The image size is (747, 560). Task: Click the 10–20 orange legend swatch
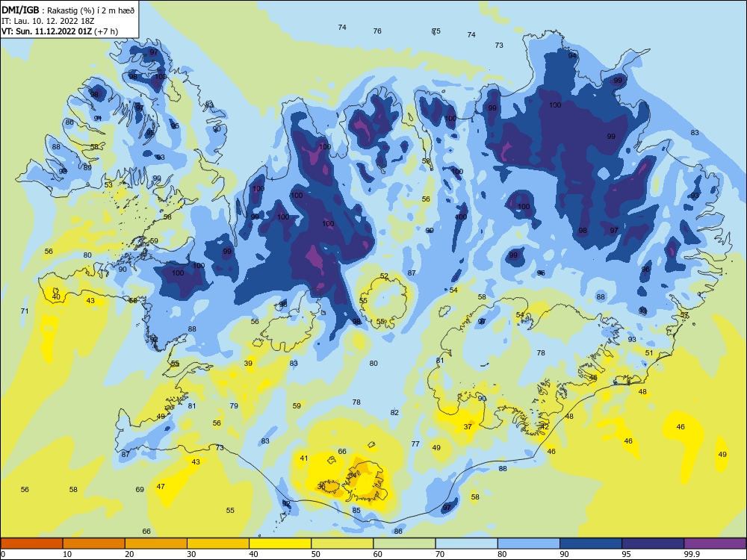[94, 544]
